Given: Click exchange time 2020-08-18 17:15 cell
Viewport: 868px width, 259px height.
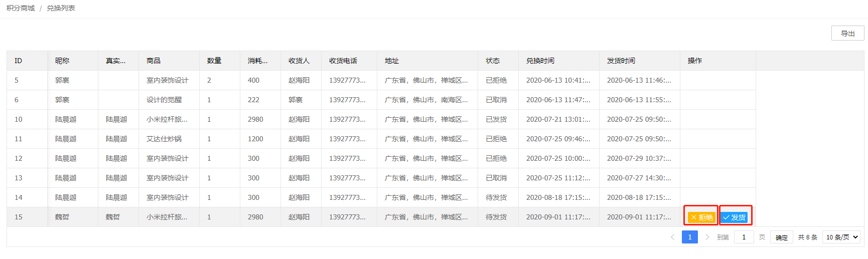Looking at the screenshot, I should click(x=558, y=197).
